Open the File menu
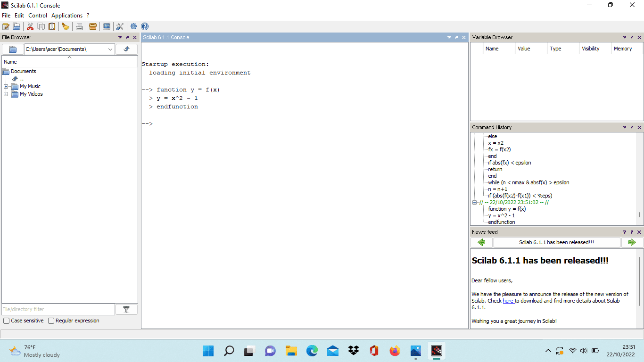The height and width of the screenshot is (362, 644). point(6,16)
